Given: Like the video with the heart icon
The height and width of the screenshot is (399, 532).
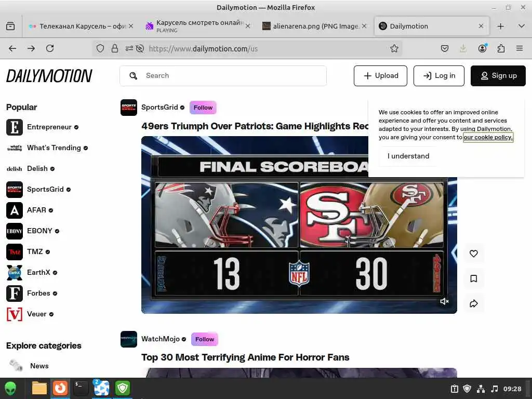Looking at the screenshot, I should pos(474,254).
